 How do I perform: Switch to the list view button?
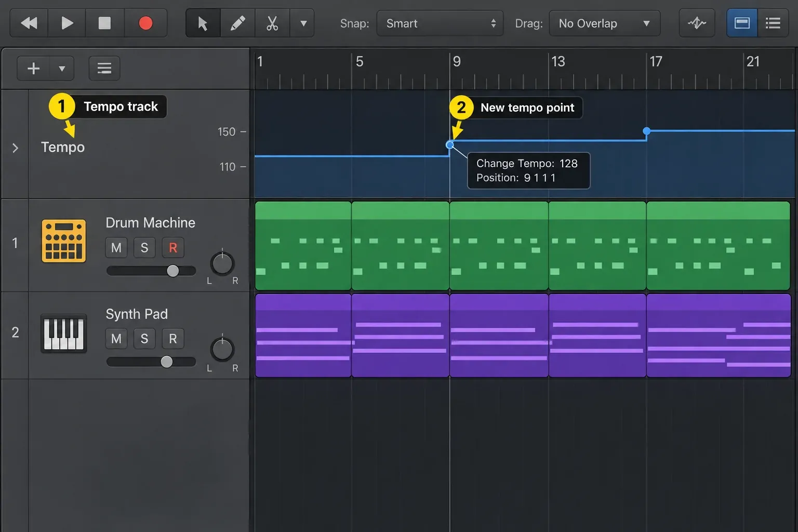[x=773, y=23]
